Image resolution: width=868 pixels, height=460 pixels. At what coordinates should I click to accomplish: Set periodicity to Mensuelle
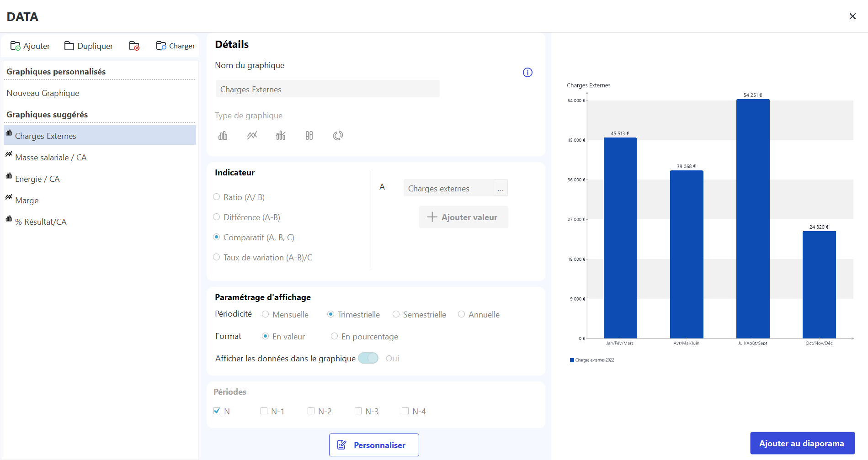(x=265, y=314)
